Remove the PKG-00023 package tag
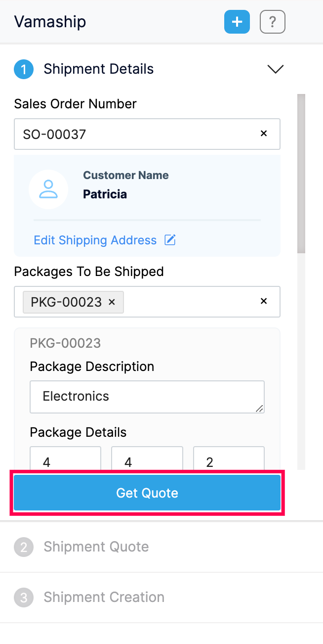 112,302
